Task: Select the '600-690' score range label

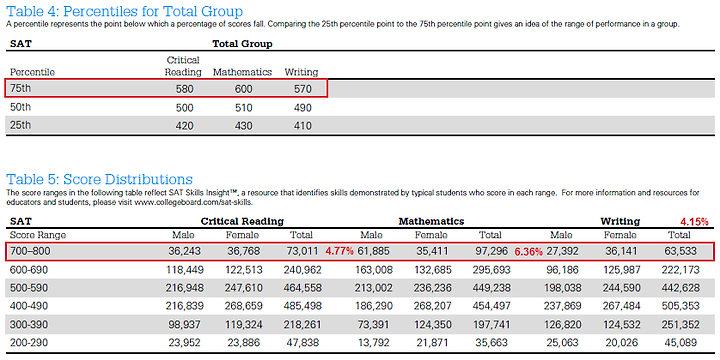Action: click(29, 270)
